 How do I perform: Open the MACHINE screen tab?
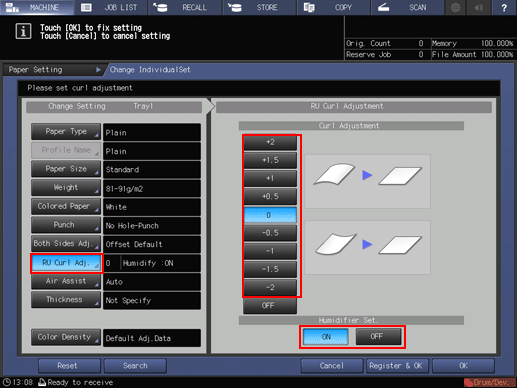point(37,7)
